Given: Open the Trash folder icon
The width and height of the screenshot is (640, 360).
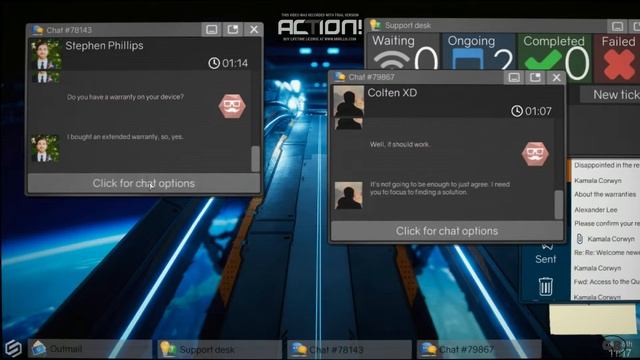Looking at the screenshot, I should [x=546, y=286].
